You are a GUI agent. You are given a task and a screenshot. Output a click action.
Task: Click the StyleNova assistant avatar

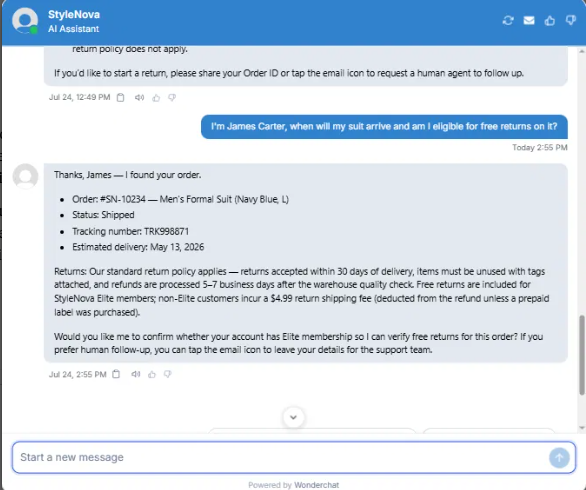[25, 21]
